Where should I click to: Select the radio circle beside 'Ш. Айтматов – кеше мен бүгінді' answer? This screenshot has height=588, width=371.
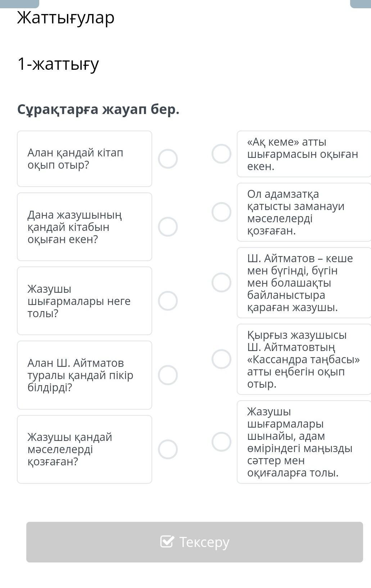pyautogui.click(x=221, y=282)
